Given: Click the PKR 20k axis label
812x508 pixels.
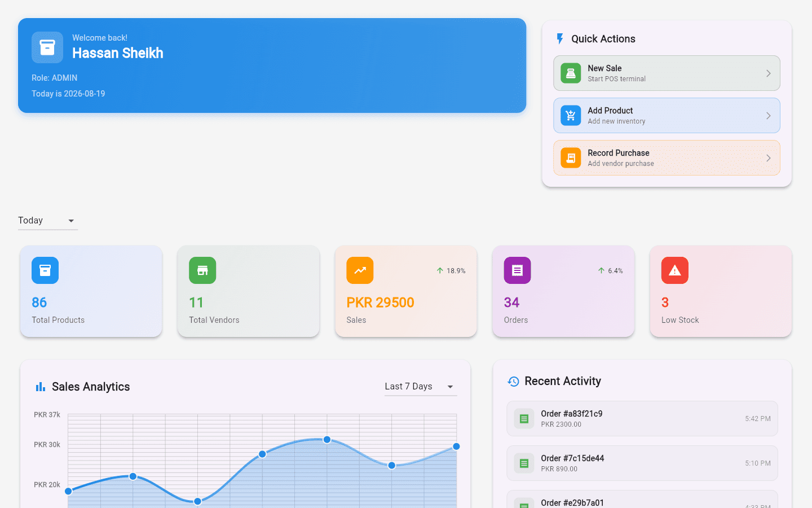Looking at the screenshot, I should pos(47,485).
